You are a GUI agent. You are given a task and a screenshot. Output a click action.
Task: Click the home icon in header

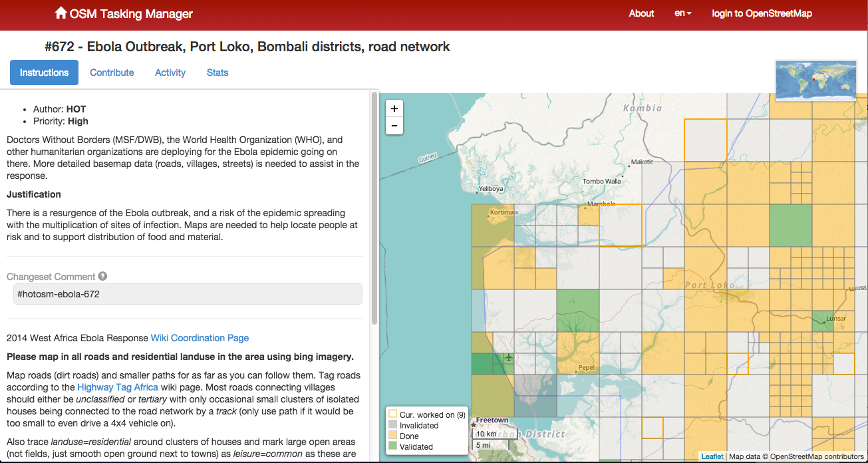click(x=61, y=13)
